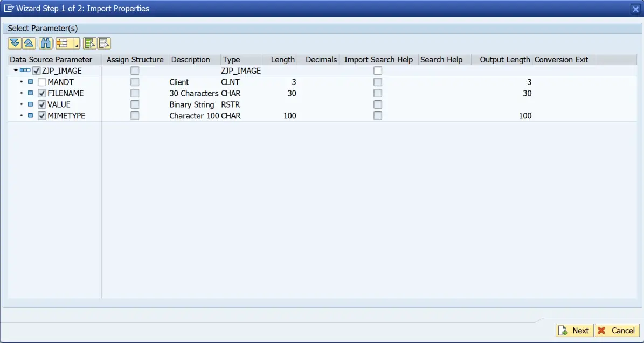Enable the MANDT parameter checkbox
This screenshot has height=343, width=644.
[x=41, y=81]
